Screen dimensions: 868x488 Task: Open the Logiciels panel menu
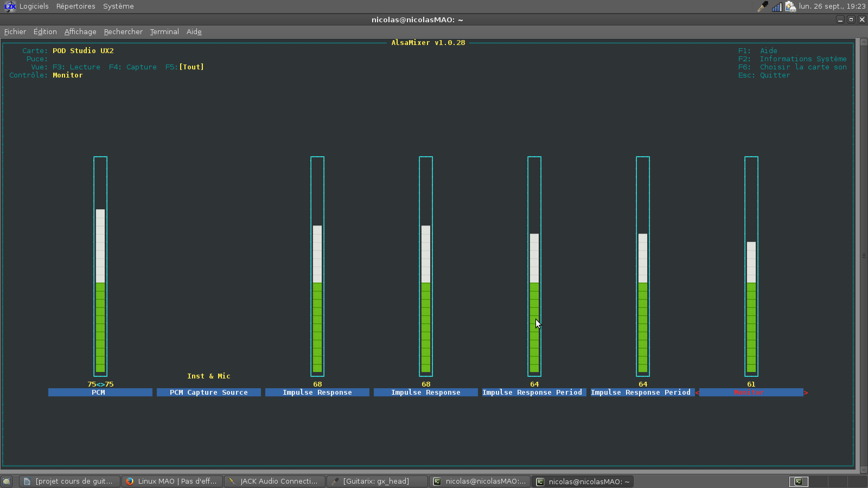pyautogui.click(x=34, y=7)
